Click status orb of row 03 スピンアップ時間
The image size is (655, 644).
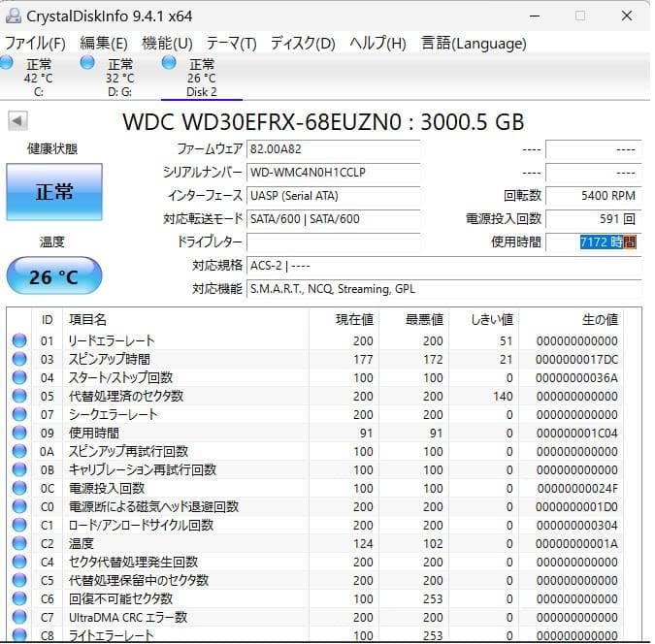[19, 359]
